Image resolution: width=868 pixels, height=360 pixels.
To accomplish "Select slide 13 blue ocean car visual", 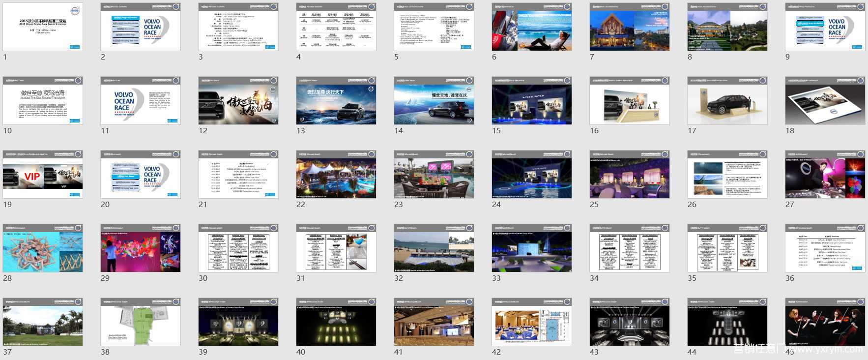I will click(x=336, y=100).
